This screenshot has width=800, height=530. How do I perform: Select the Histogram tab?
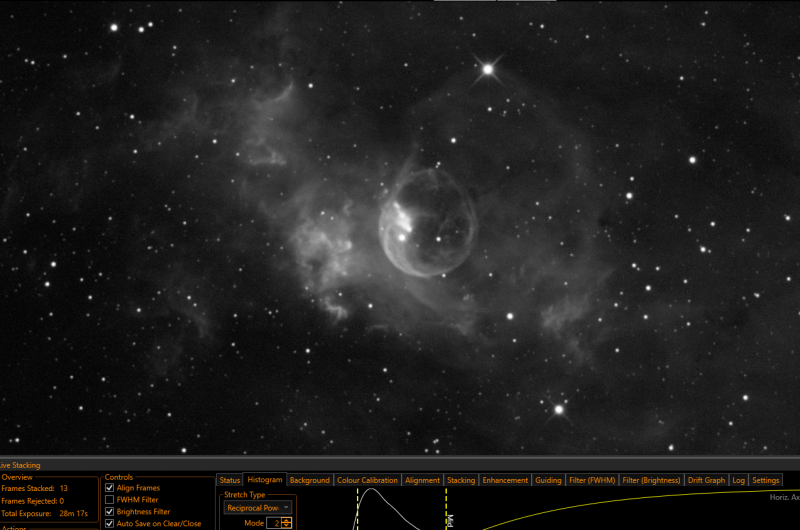(265, 479)
